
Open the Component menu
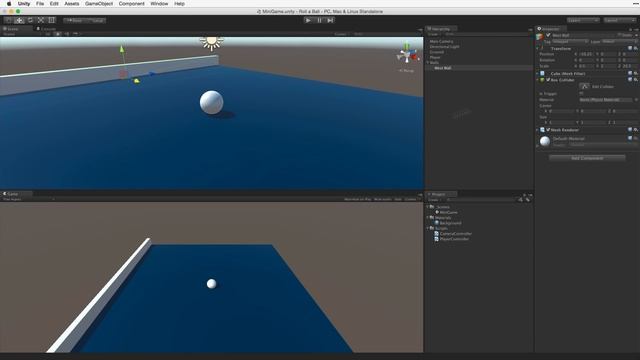coord(131,3)
